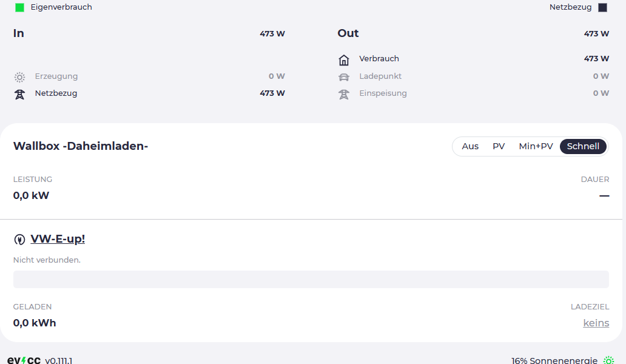Click the evcc logo in the footer

24,360
